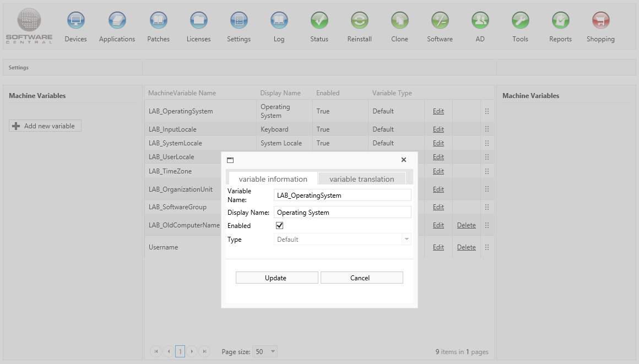Open the Reports icon
This screenshot has width=639, height=364.
(x=560, y=21)
